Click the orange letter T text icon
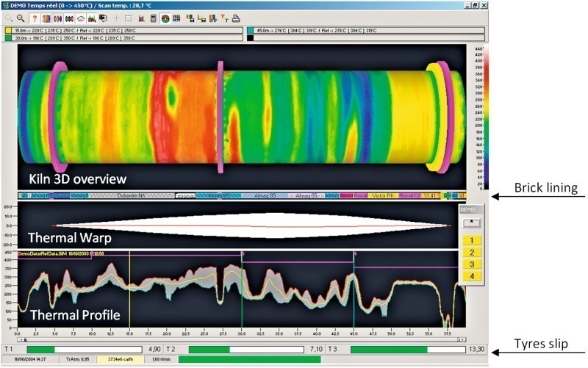 (224, 18)
